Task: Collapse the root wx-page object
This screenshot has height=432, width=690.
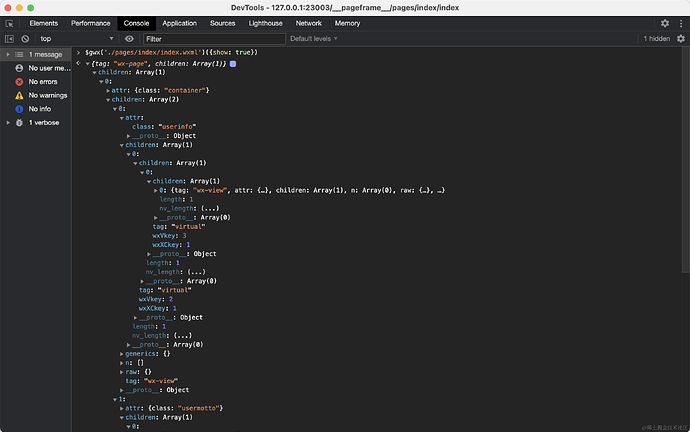Action: [x=88, y=64]
